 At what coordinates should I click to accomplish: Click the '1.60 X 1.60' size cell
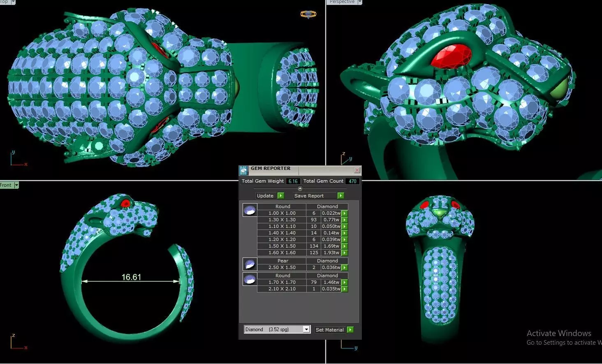(282, 253)
